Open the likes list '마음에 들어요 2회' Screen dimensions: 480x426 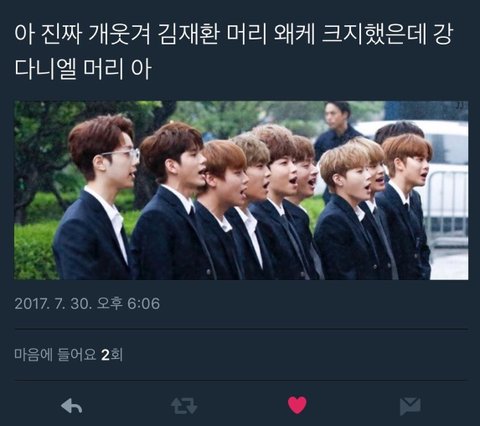[x=69, y=355]
